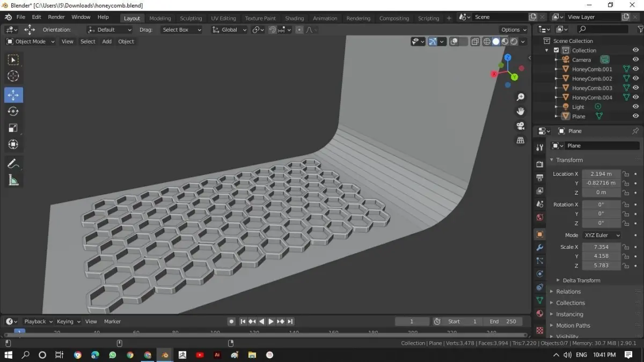Hide HoneyComb.002 with its eye icon

pos(635,78)
